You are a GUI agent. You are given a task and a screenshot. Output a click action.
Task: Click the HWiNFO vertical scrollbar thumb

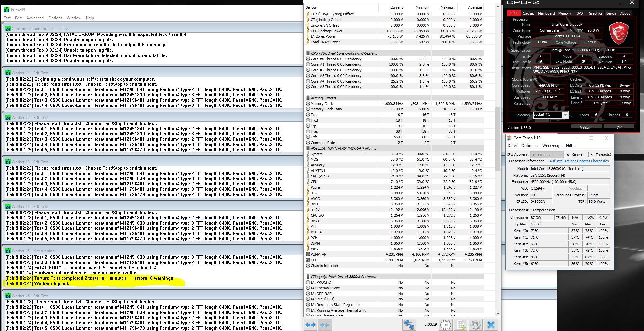click(x=497, y=139)
